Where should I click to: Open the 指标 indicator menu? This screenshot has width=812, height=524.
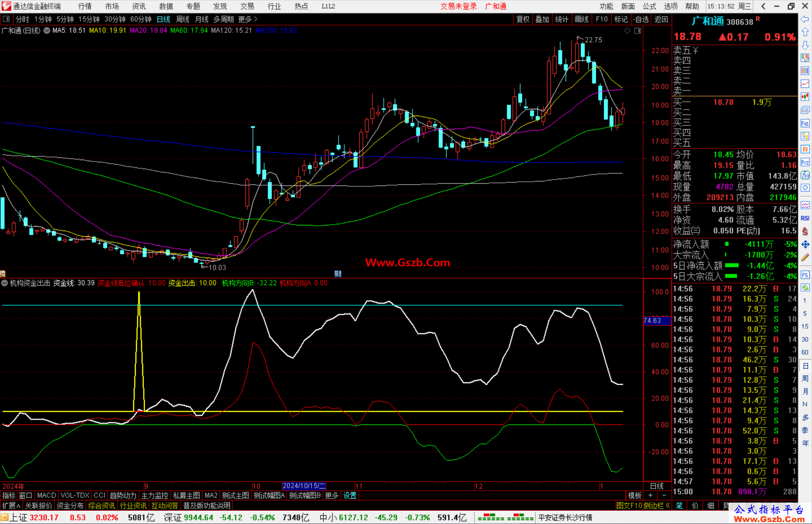[9, 495]
